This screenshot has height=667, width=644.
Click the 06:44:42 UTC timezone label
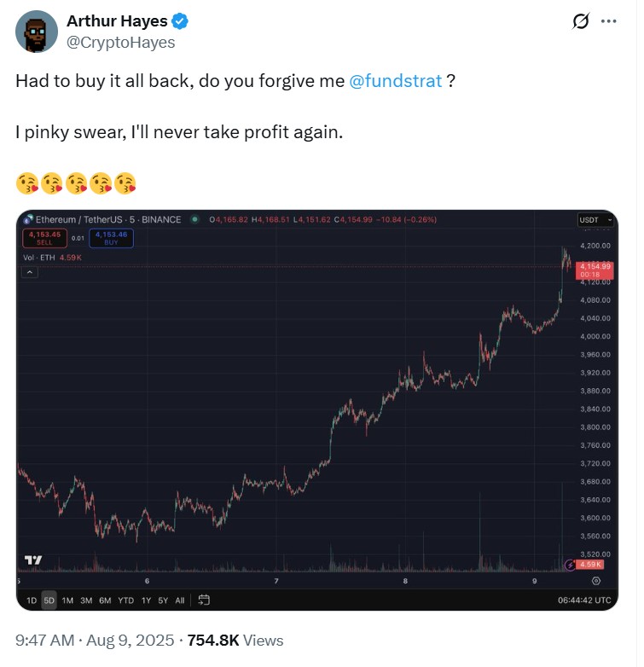(x=582, y=600)
